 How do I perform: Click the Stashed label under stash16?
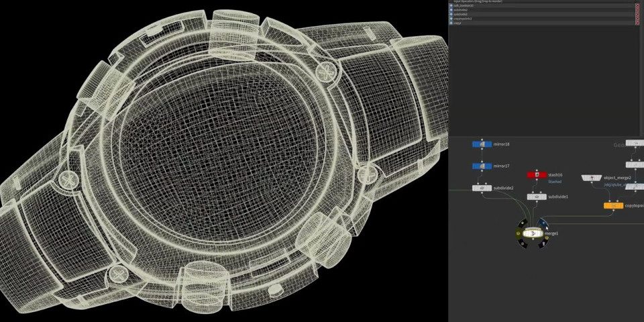click(x=555, y=181)
